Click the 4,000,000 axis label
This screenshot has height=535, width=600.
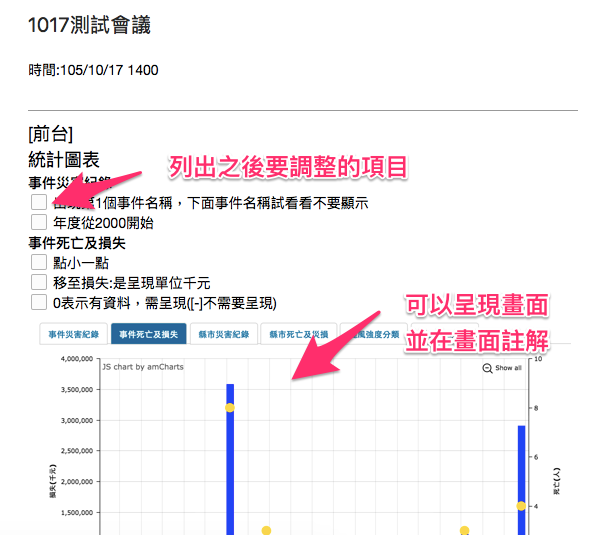pos(77,359)
